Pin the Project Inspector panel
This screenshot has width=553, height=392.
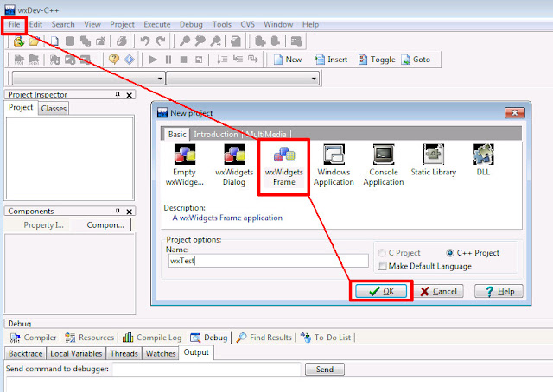point(118,94)
